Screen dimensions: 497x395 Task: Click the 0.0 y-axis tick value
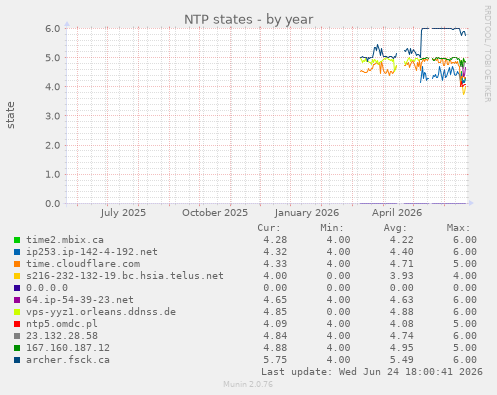click(x=53, y=203)
